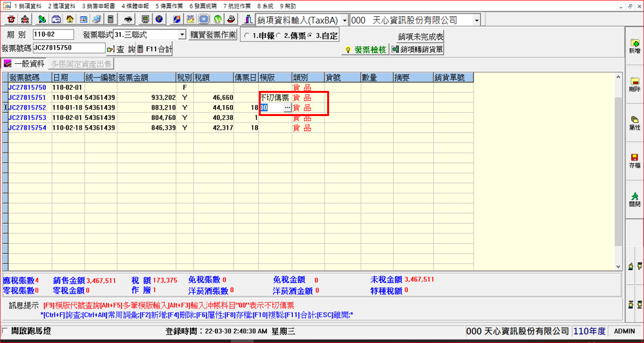Click the 發票號碼 input field
Screen dimensions: 644x343
69,48
